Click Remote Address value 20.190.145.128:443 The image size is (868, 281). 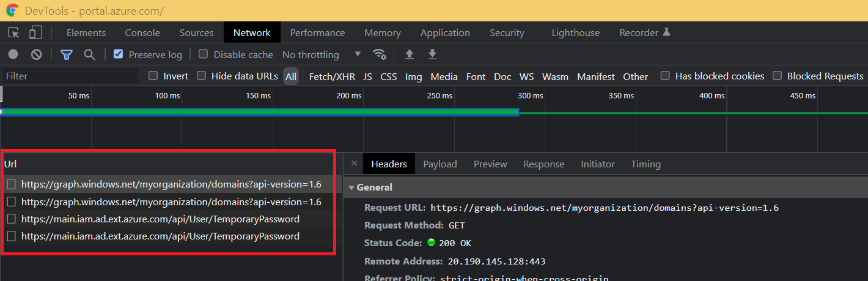(496, 261)
